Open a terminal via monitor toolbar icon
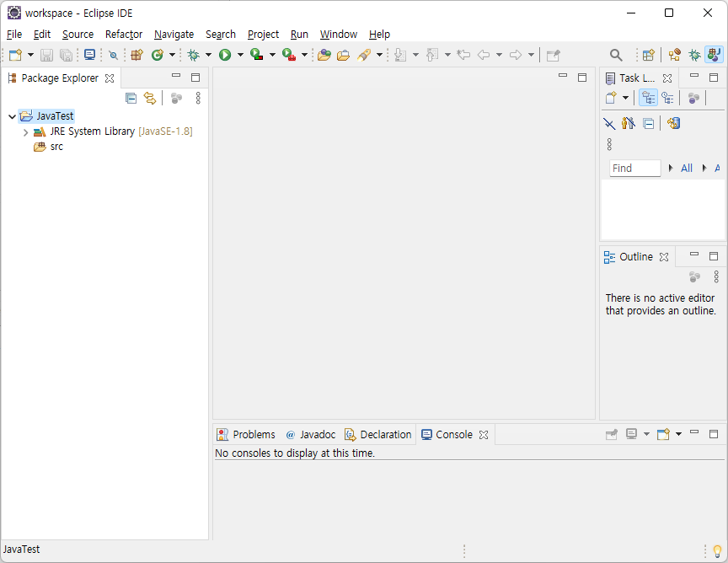This screenshot has height=563, width=728. click(89, 55)
